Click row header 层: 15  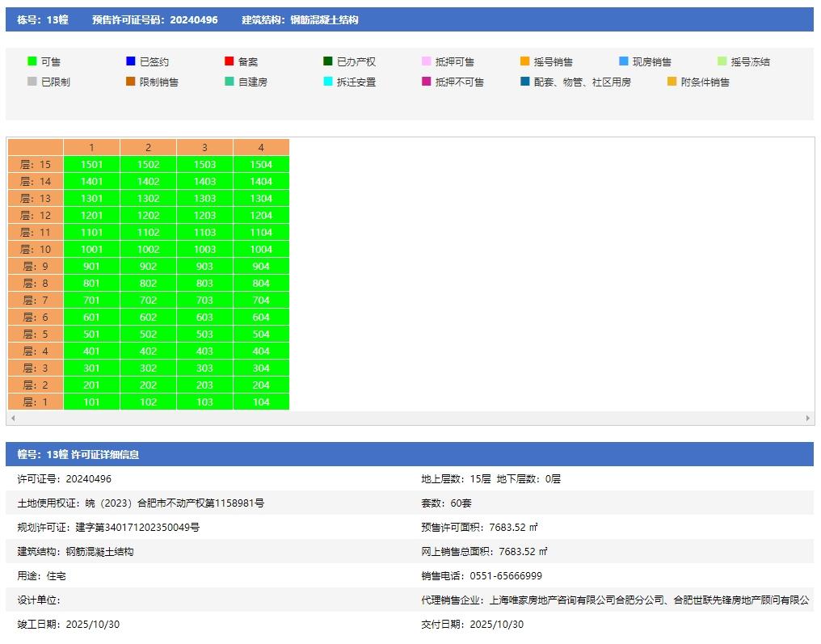[x=36, y=164]
